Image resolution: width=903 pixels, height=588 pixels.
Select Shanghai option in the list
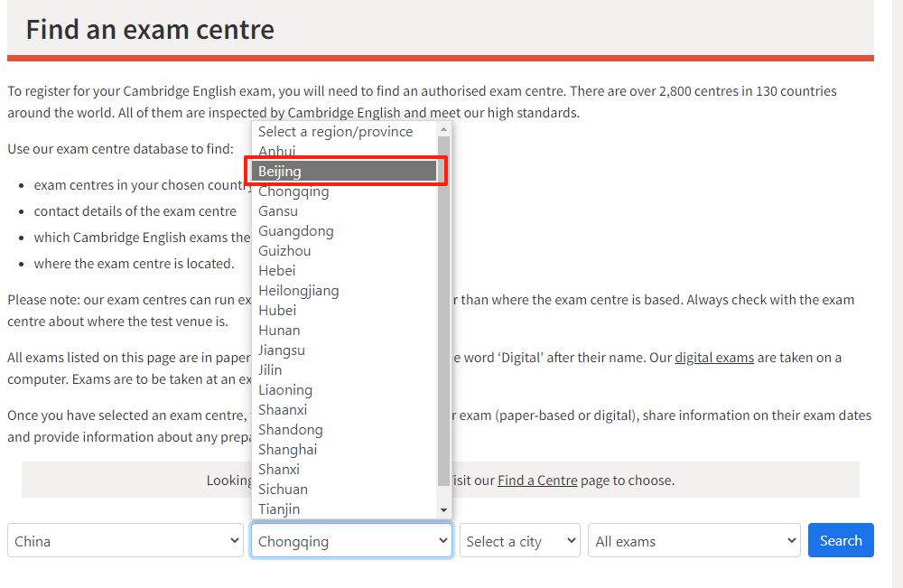coord(344,449)
